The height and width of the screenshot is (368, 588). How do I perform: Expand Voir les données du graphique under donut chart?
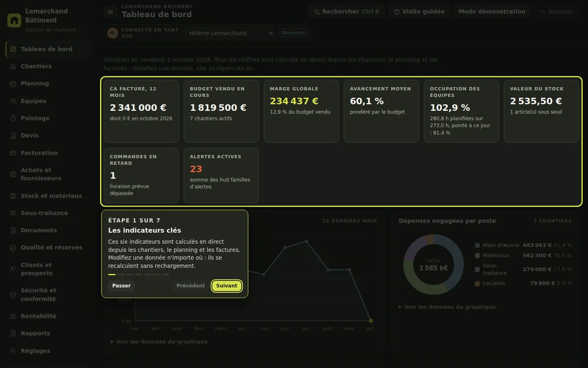(447, 307)
